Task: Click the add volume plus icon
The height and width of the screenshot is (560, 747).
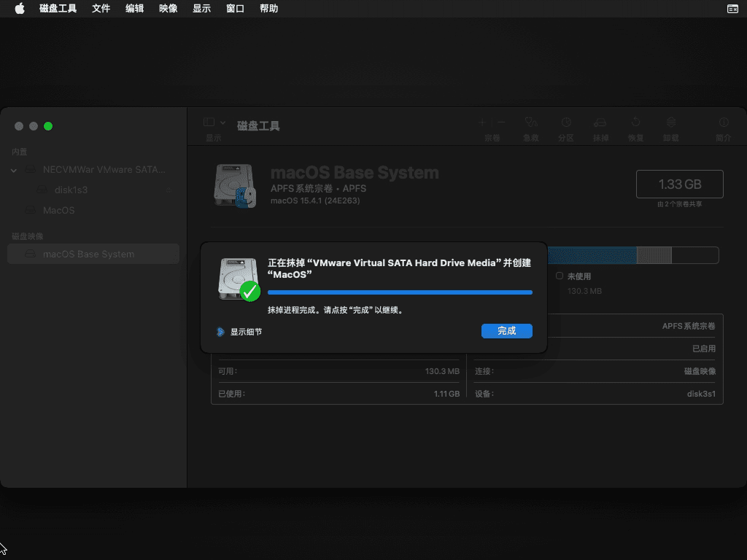Action: coord(482,122)
